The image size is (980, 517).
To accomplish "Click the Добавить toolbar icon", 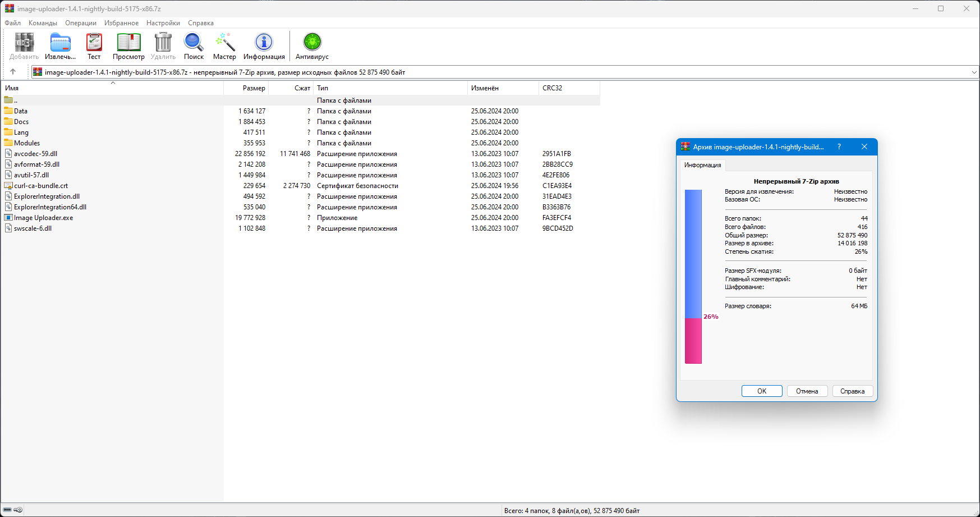I will pyautogui.click(x=24, y=42).
